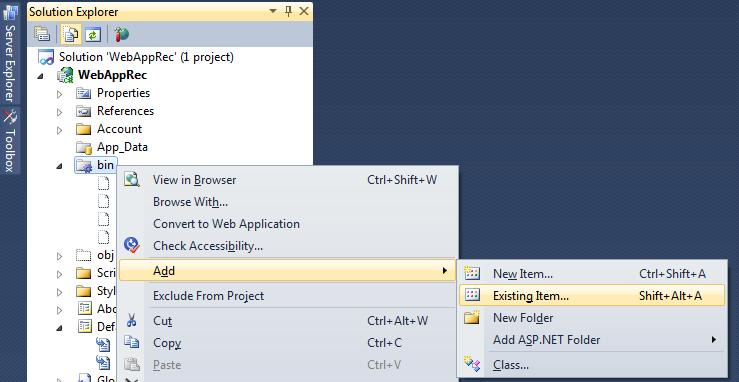
Task: Click the Class... icon in the submenu
Action: point(472,365)
